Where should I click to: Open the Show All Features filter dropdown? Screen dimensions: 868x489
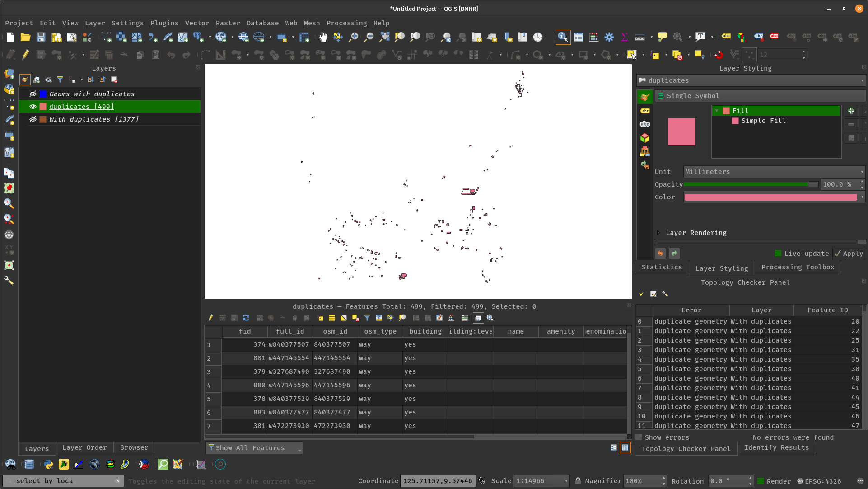(254, 448)
